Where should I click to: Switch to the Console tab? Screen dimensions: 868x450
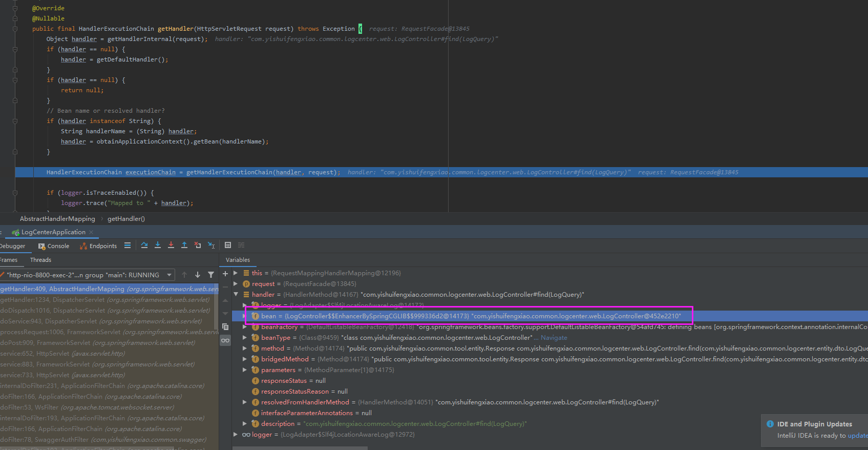pyautogui.click(x=54, y=246)
